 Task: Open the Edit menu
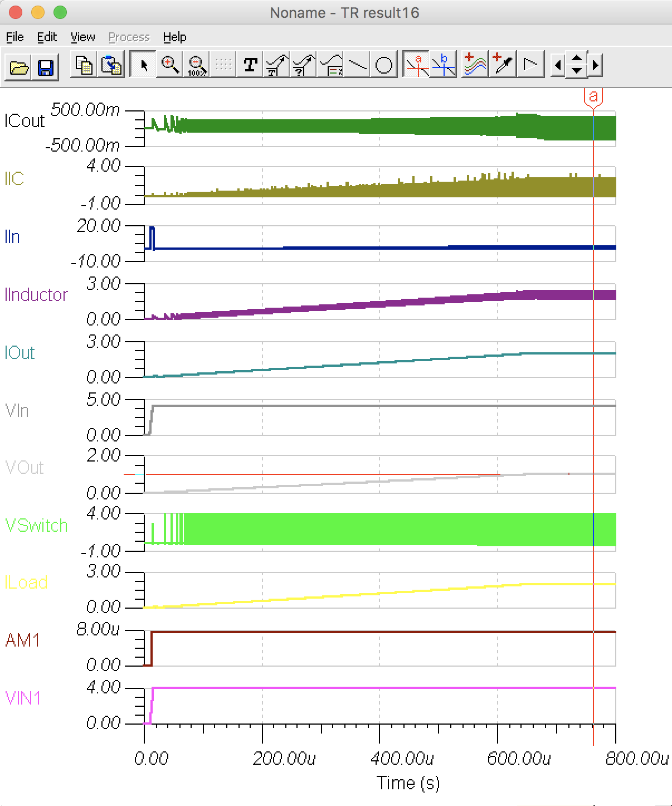coord(47,37)
